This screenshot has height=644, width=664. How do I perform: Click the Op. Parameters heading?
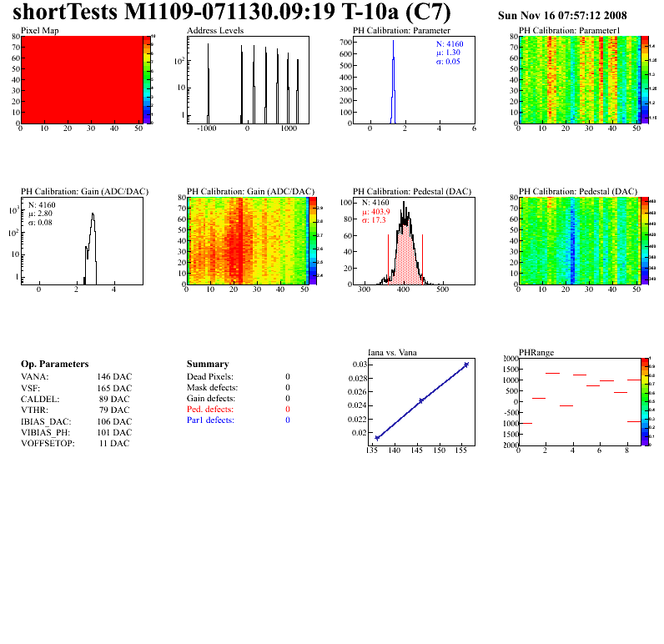click(54, 365)
